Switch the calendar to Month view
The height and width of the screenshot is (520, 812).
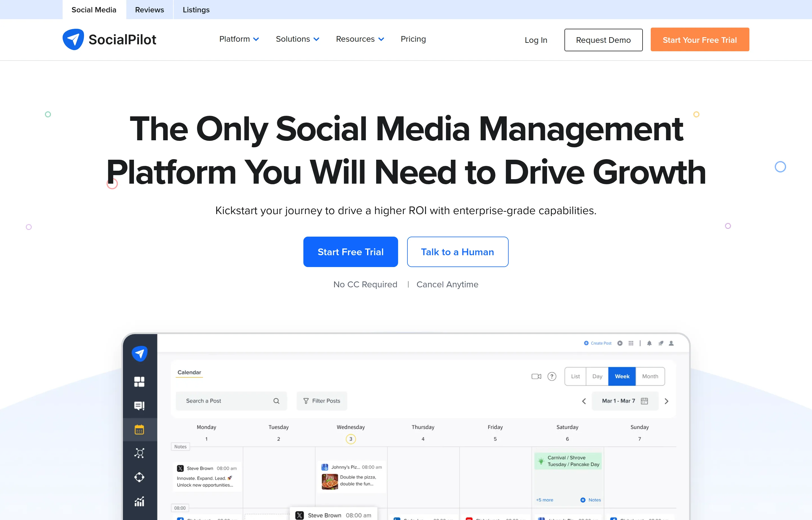click(x=650, y=376)
